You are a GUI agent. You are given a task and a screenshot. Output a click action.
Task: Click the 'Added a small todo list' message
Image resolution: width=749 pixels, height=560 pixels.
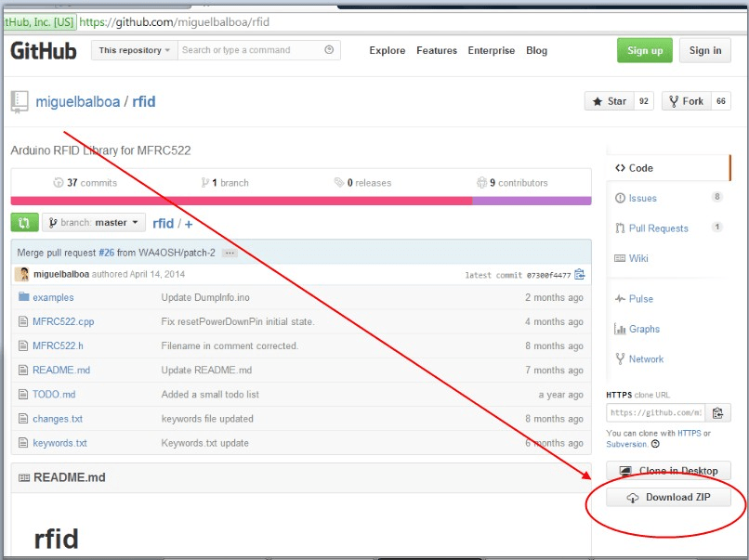click(x=210, y=395)
